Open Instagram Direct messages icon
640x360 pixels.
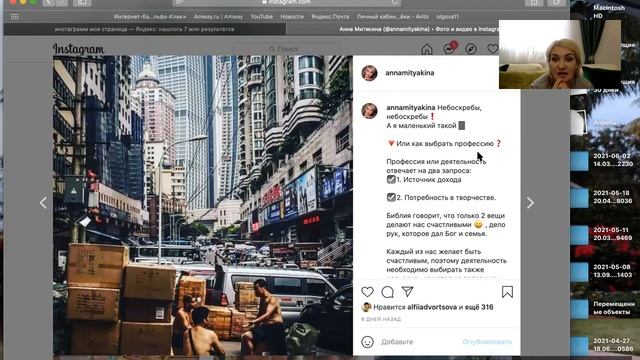[x=449, y=49]
